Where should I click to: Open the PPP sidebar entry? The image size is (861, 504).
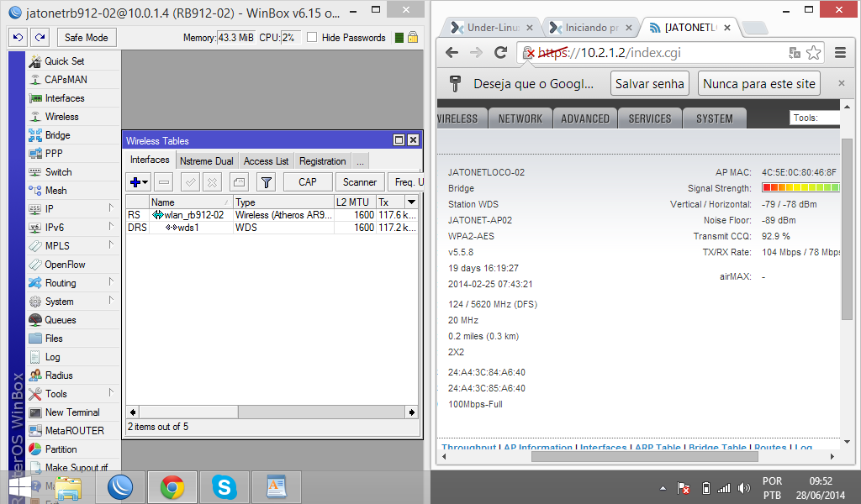click(54, 154)
